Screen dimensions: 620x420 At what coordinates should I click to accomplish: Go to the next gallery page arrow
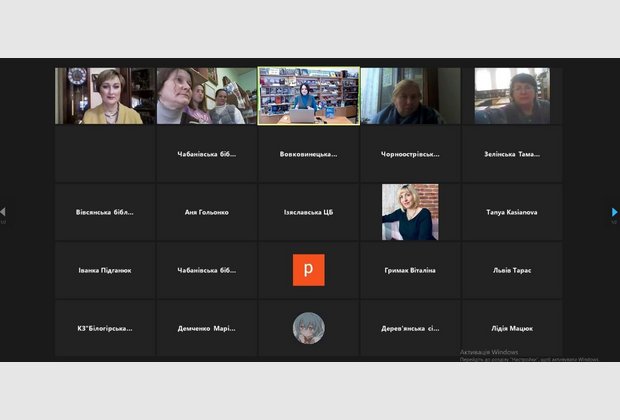614,212
